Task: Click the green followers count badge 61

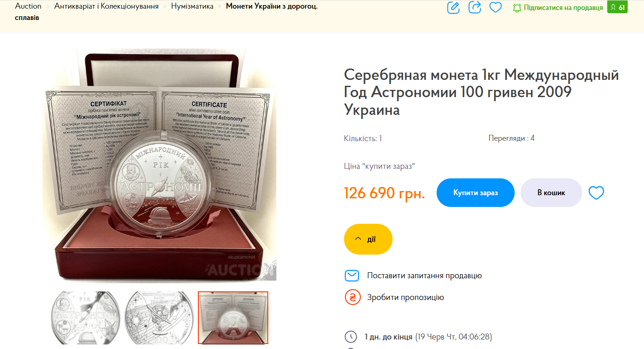Action: [x=617, y=7]
